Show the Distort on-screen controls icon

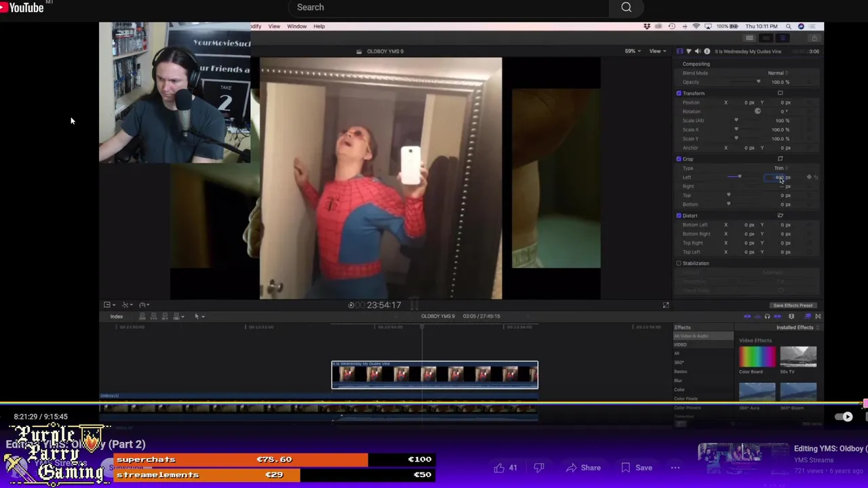pos(780,216)
